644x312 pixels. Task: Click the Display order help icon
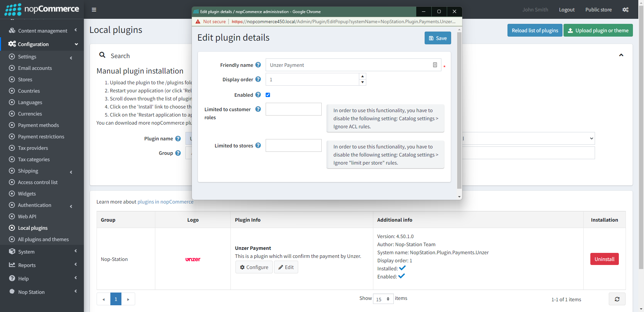point(258,79)
